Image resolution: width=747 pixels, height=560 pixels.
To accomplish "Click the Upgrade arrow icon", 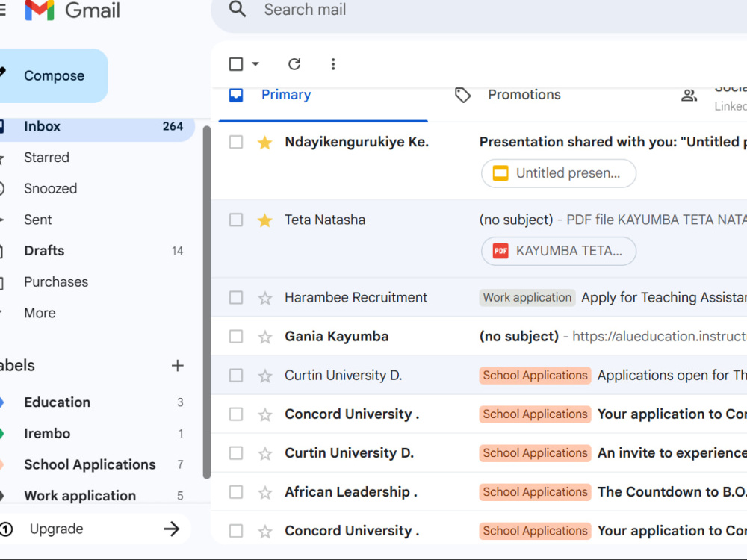I will [x=172, y=529].
